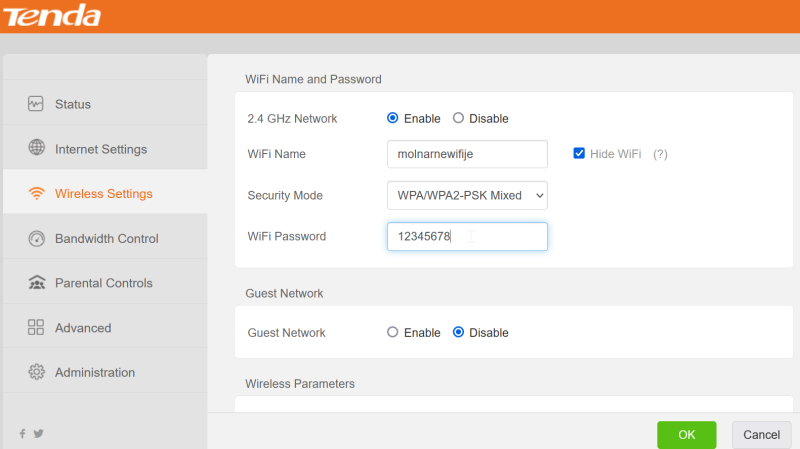Enable the Guest Network radio option
Viewport: 800px width, 449px height.
point(392,332)
